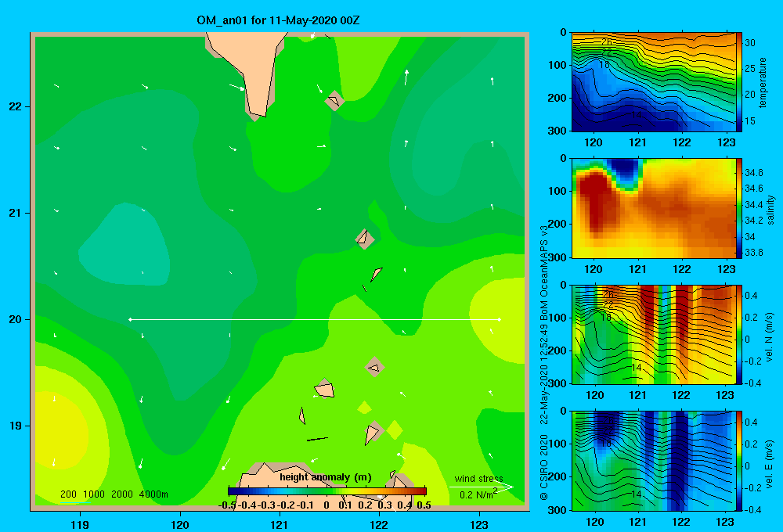This screenshot has width=783, height=532.
Task: Click the '0.5' tick on height anomaly scale
Action: click(x=424, y=505)
